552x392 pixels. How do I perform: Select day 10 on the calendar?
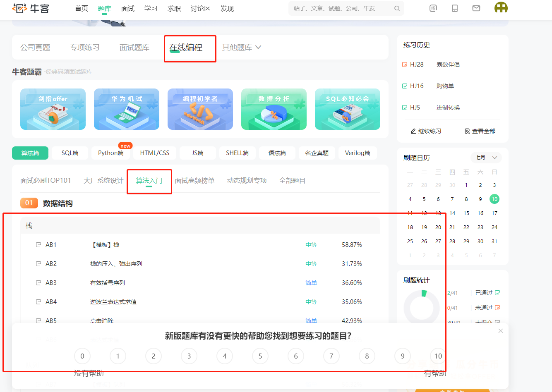(494, 199)
